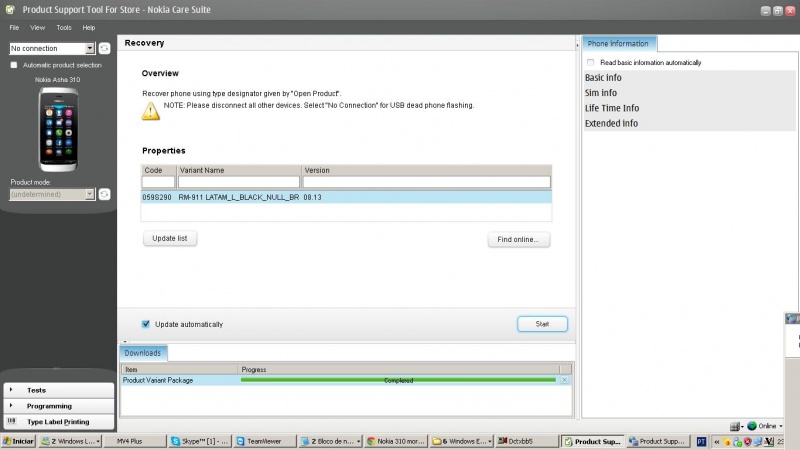
Task: Sort by the Variant Name column header
Action: [x=239, y=170]
